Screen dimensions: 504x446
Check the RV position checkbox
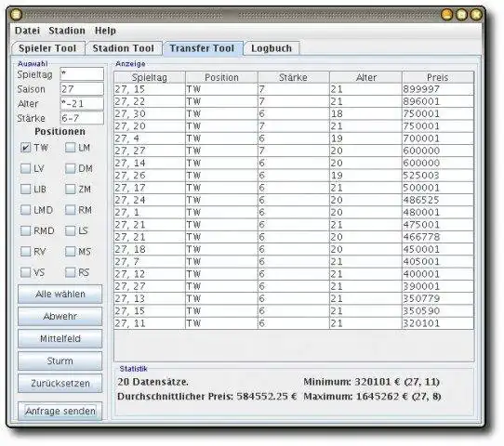click(x=25, y=252)
